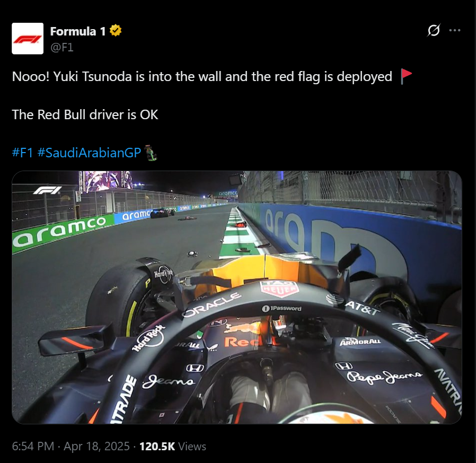This screenshot has height=463, width=476.
Task: Open the onboard crash photo
Action: click(x=237, y=297)
